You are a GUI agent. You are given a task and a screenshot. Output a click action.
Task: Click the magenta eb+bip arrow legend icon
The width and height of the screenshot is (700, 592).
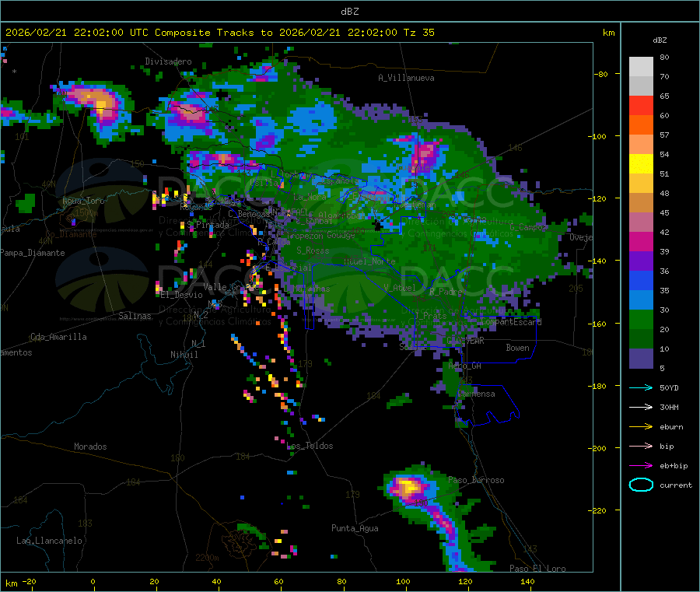(x=641, y=466)
